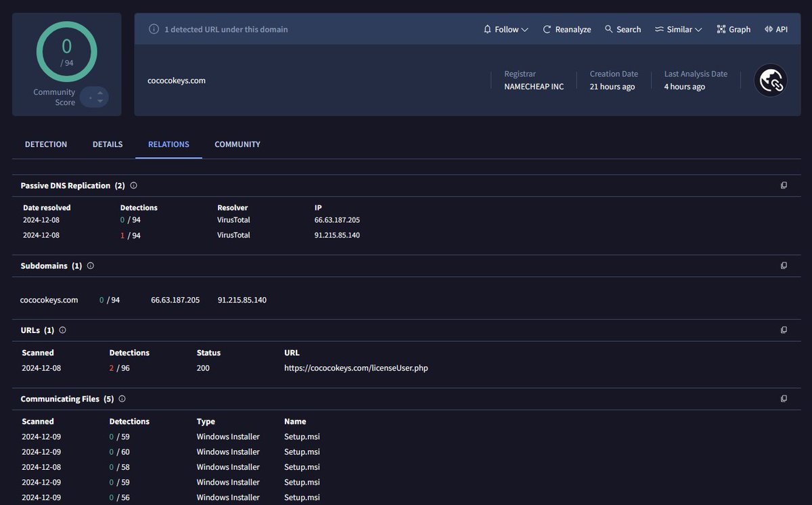Click the Similar approx-equal icon
This screenshot has width=812, height=505.
click(659, 29)
